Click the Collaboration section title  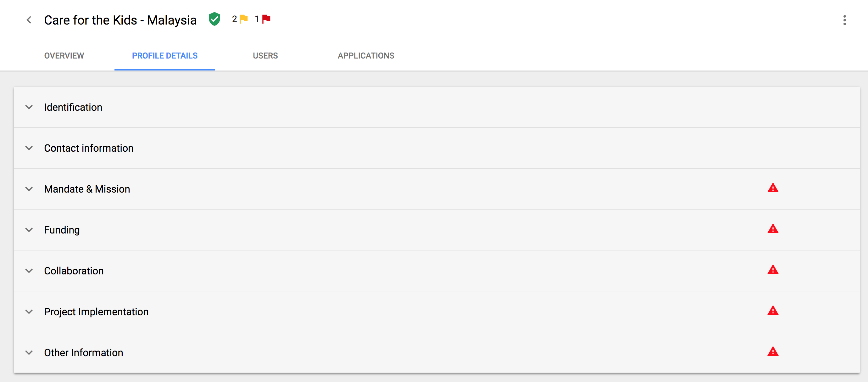74,271
